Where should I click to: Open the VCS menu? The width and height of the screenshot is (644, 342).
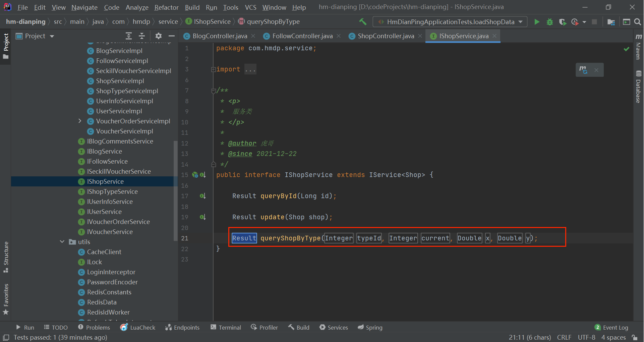[x=250, y=7]
